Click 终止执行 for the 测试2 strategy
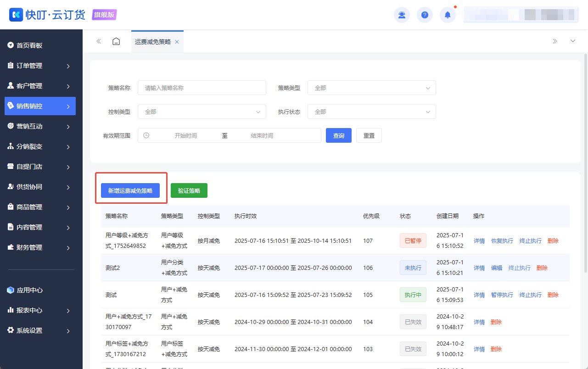588x369 pixels. 520,268
